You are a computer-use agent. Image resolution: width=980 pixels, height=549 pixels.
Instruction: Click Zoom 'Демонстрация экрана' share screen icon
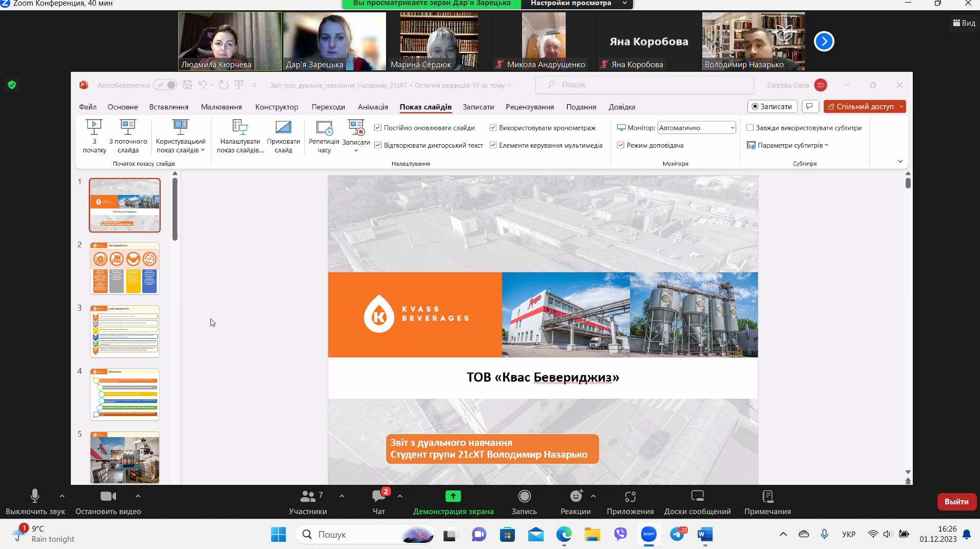(x=453, y=496)
